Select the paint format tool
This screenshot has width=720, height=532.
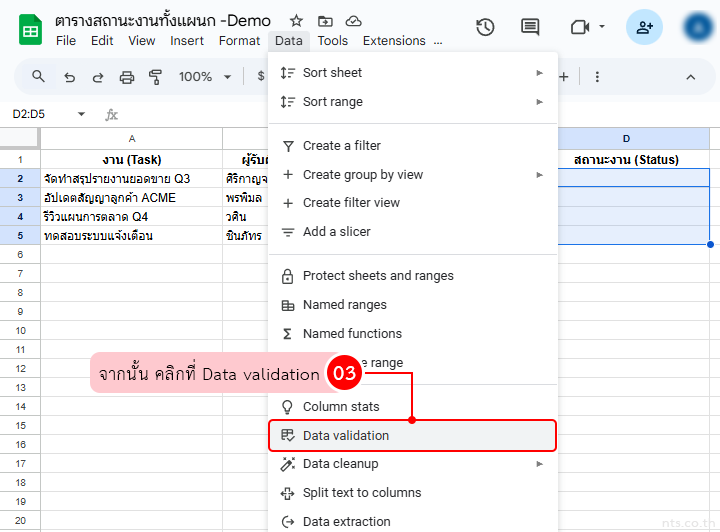pos(155,77)
